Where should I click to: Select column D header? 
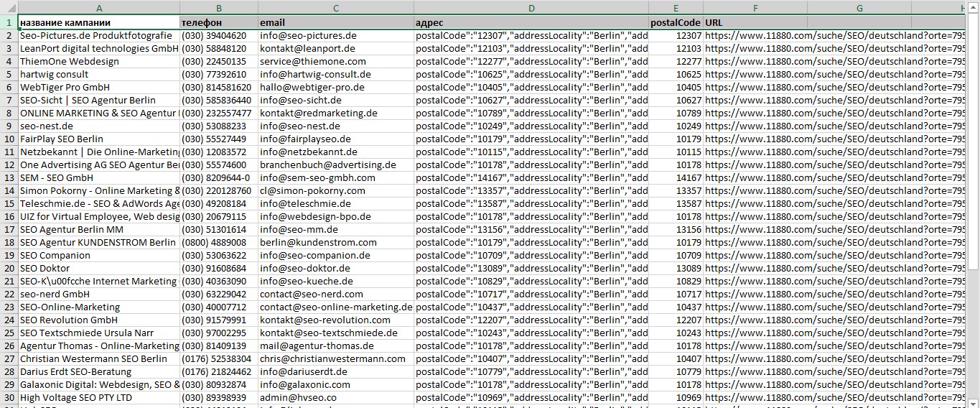(531, 7)
